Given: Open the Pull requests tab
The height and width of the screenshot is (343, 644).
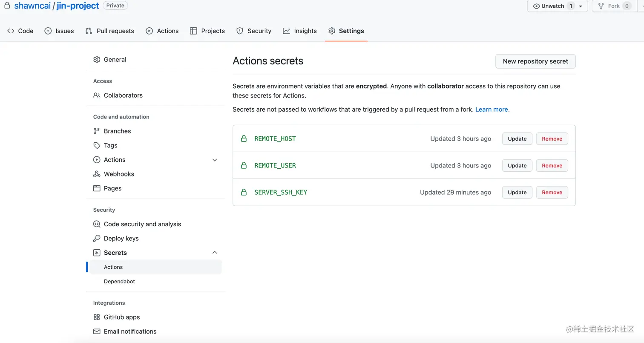Looking at the screenshot, I should click(110, 31).
